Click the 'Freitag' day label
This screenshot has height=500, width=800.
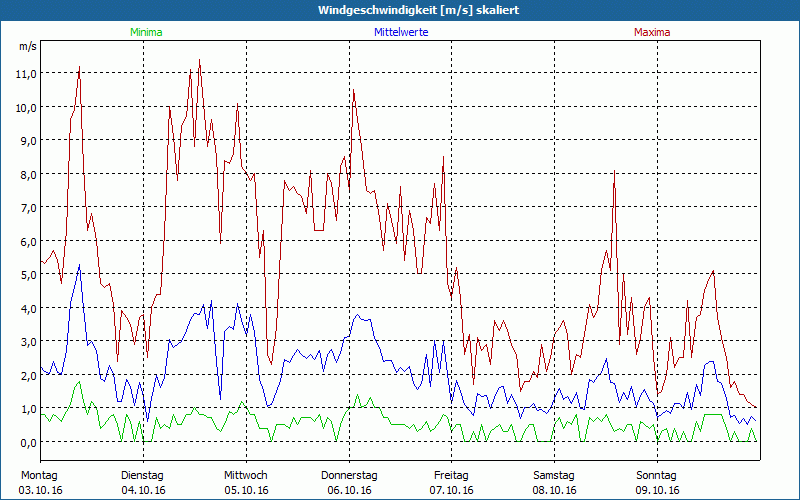pyautogui.click(x=451, y=476)
